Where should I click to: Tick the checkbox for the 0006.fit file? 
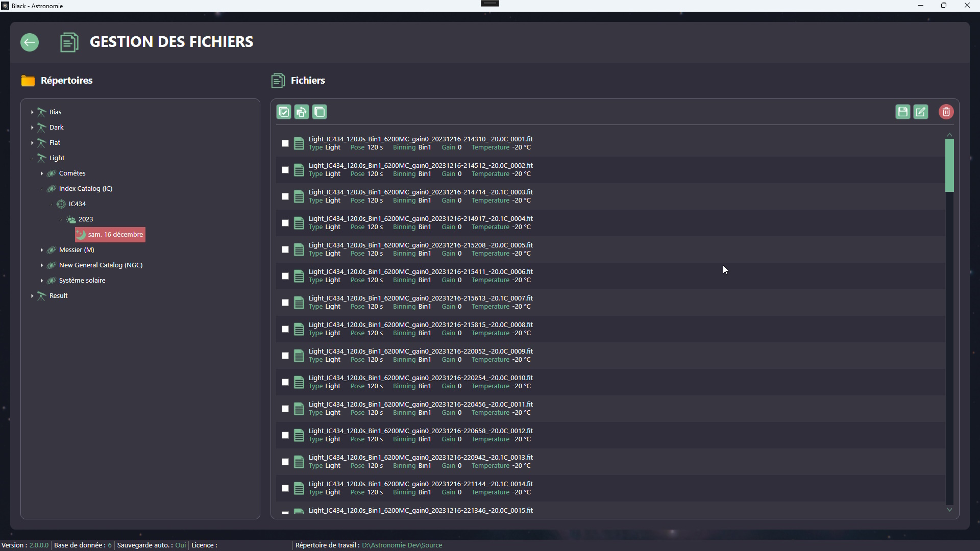(285, 276)
